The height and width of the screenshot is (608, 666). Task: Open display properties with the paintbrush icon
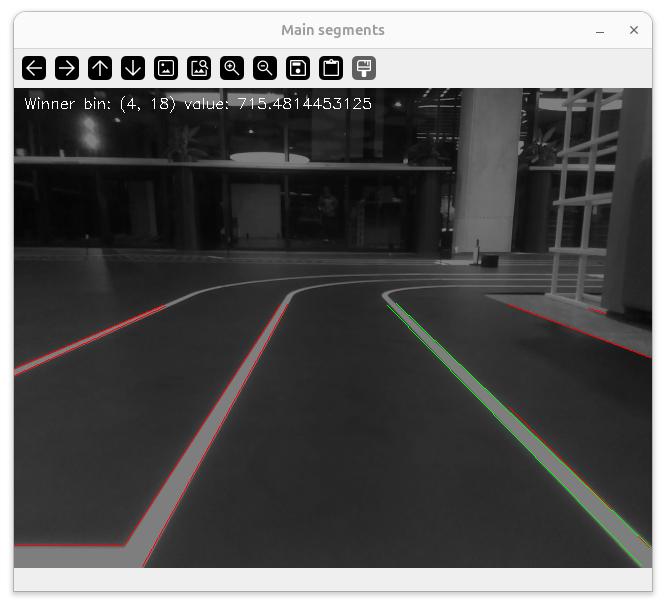pyautogui.click(x=364, y=68)
